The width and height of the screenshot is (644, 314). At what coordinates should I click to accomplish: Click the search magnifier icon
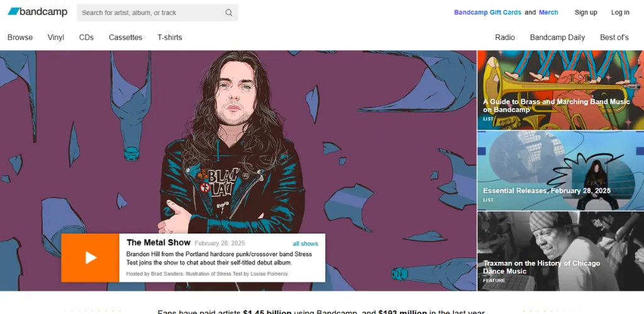(229, 13)
